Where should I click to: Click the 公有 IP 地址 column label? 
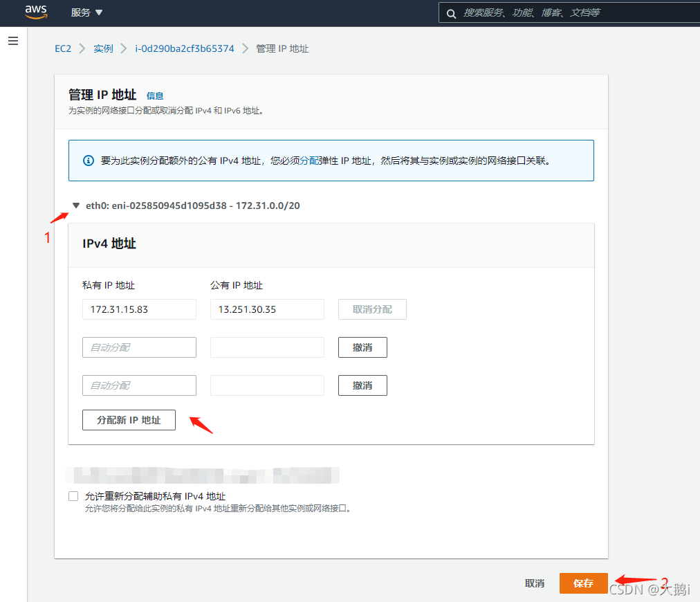point(237,285)
